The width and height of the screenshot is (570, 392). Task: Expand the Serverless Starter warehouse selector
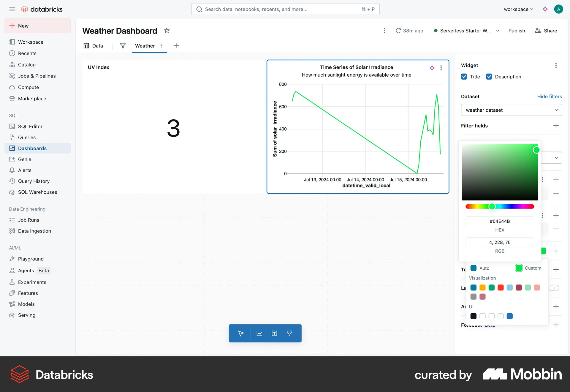coord(497,31)
